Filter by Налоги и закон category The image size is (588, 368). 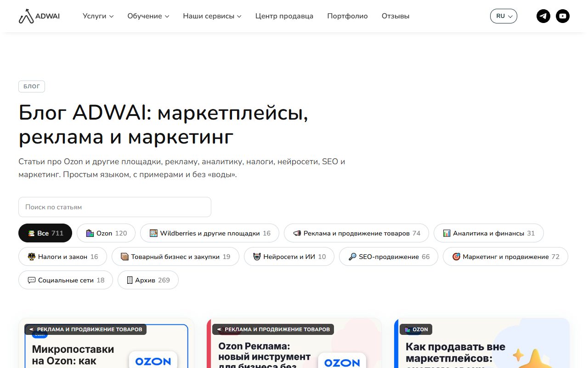pos(62,257)
